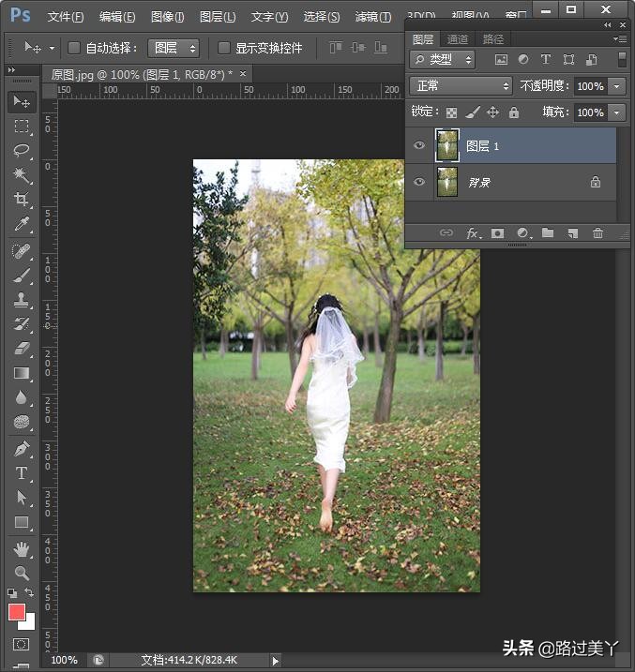The image size is (635, 672).
Task: Open the auto-select 图层 target dropdown
Action: [174, 48]
